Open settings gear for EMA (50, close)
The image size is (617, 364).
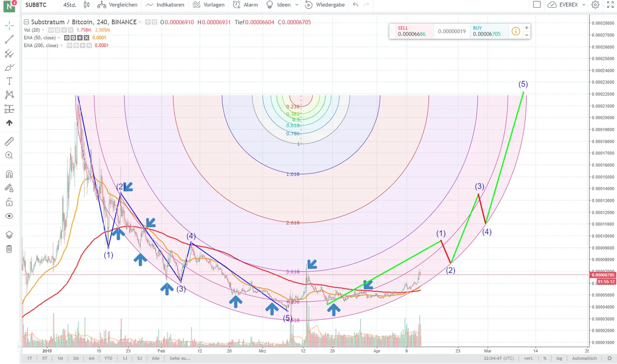point(73,38)
